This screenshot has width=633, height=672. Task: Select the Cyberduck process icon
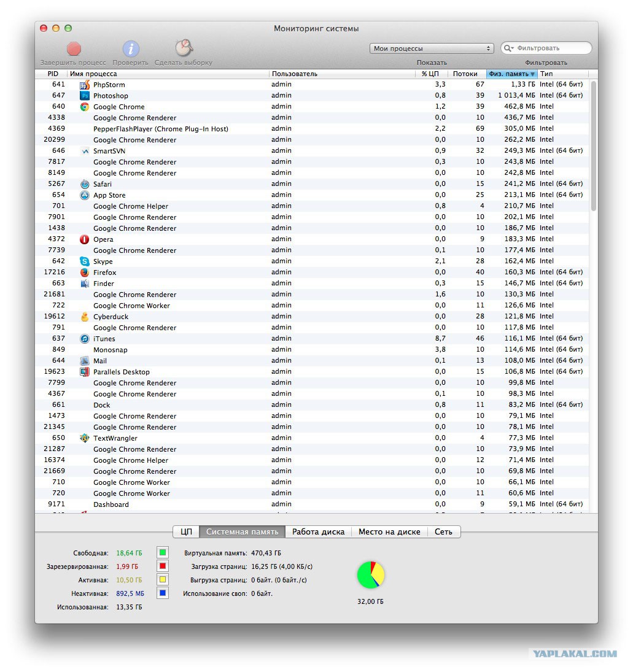click(85, 317)
